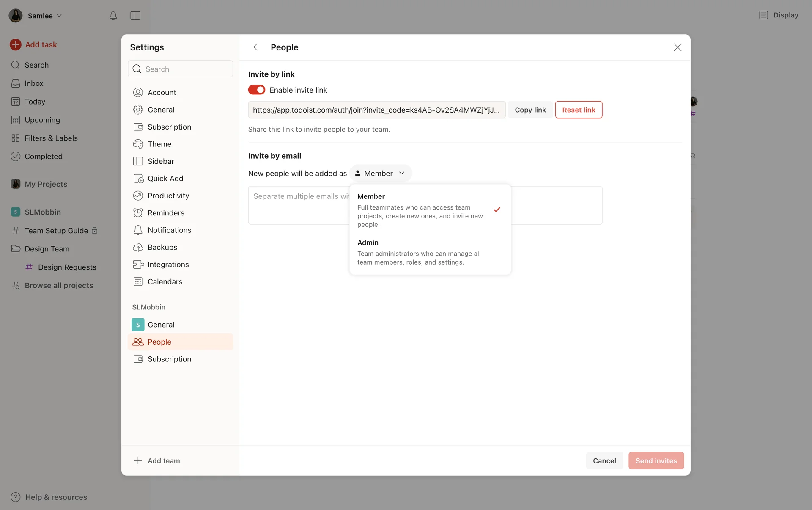Open SLMobbin Subscription settings
812x510 pixels.
click(x=169, y=359)
